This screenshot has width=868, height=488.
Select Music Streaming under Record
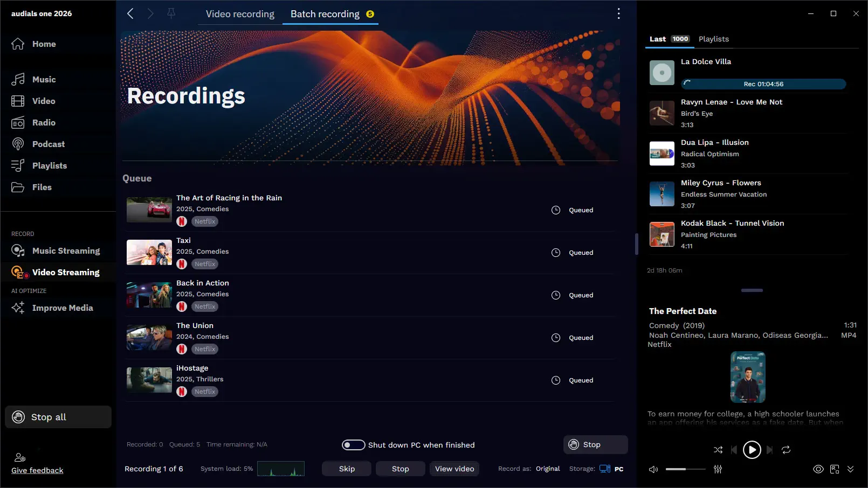pyautogui.click(x=56, y=251)
